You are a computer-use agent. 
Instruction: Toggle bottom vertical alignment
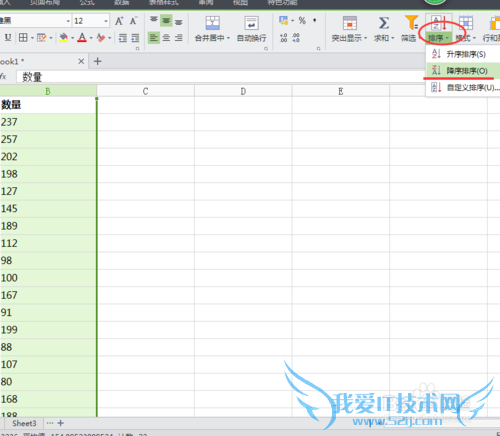pos(179,21)
